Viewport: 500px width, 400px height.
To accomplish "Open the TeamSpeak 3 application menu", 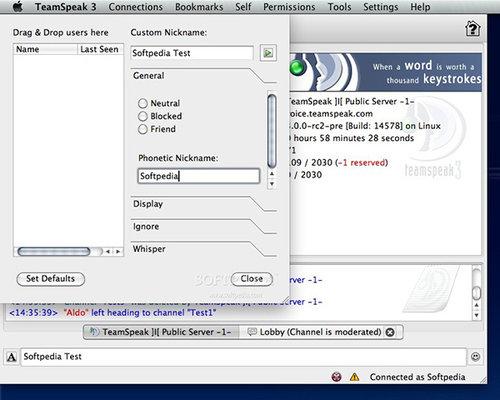I will (x=66, y=7).
